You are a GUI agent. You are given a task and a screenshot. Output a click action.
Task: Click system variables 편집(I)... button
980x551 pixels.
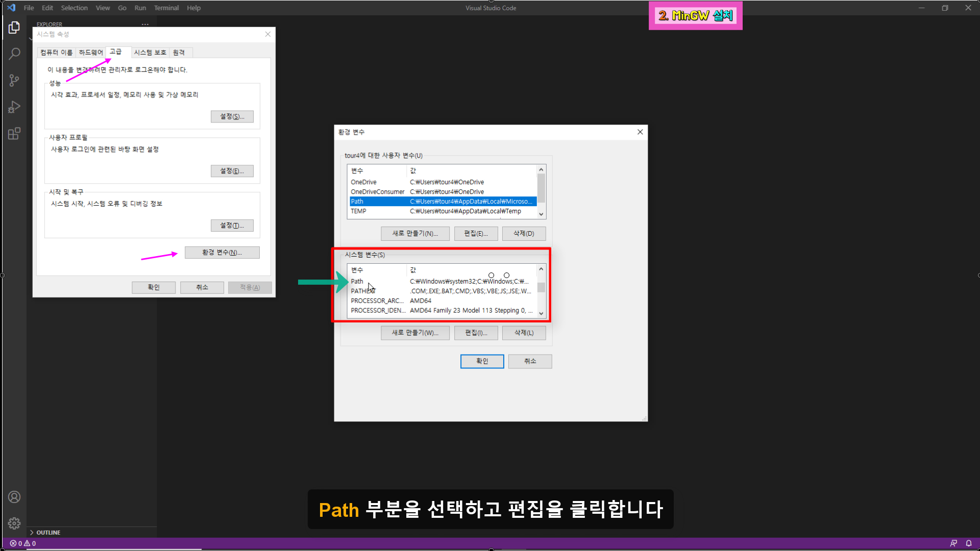coord(476,333)
